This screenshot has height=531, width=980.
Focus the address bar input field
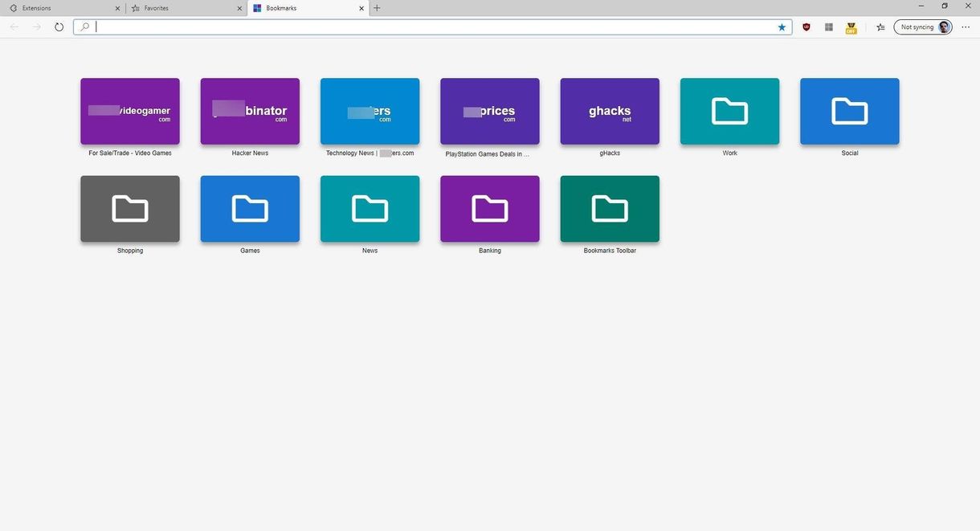point(434,27)
